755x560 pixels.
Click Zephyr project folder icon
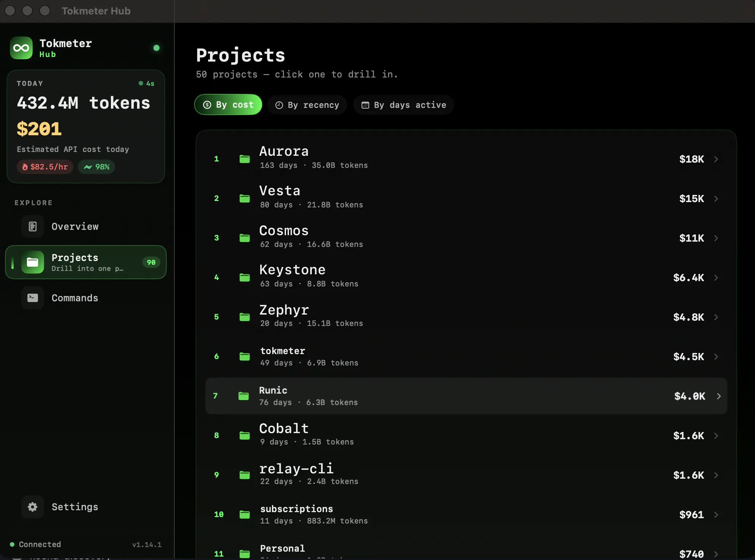coord(245,317)
